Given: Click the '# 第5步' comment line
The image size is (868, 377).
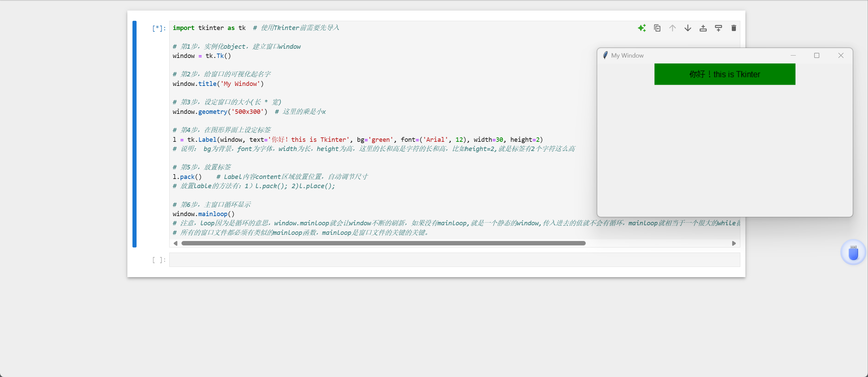Looking at the screenshot, I should tap(202, 167).
